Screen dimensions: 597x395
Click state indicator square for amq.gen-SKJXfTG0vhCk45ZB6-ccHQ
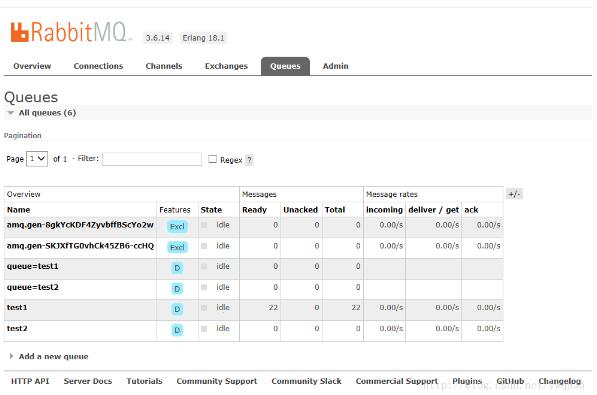pos(204,246)
